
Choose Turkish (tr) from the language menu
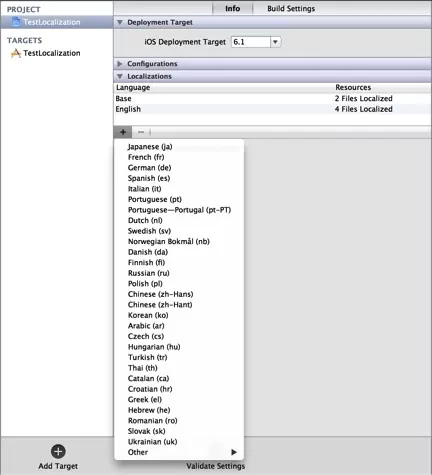(x=179, y=357)
